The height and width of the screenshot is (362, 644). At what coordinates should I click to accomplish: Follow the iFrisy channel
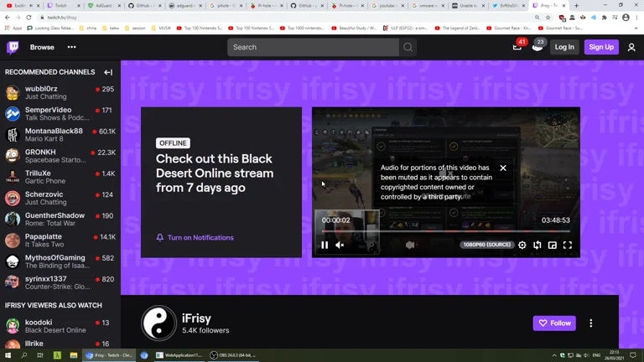click(x=554, y=323)
